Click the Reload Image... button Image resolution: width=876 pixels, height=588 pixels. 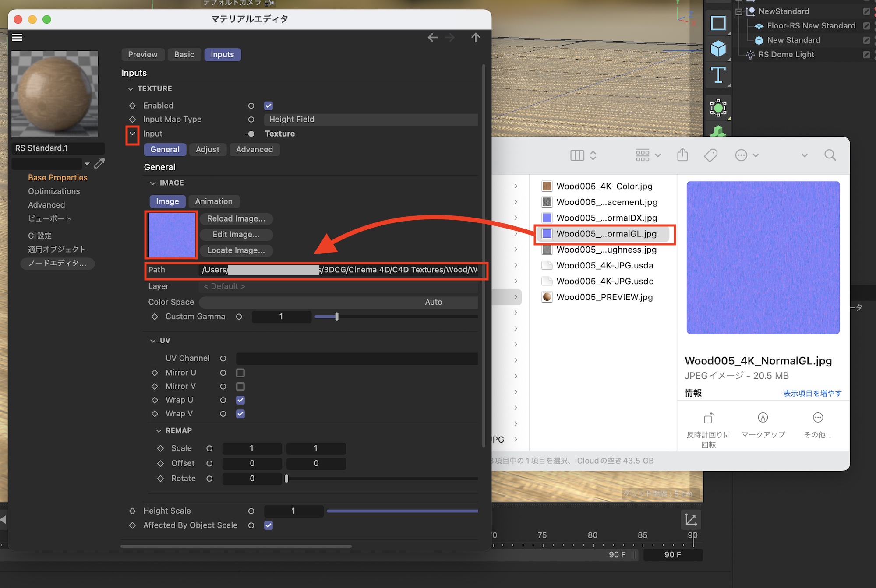tap(236, 219)
